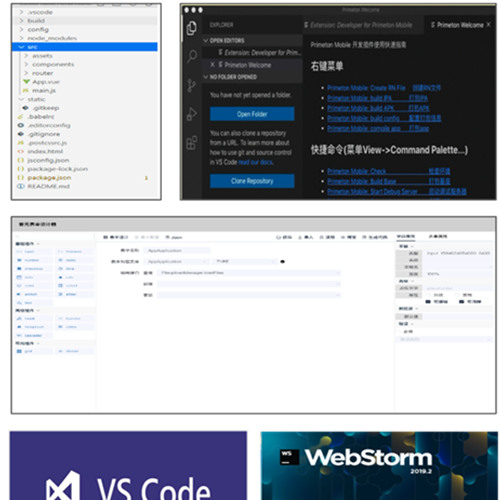Check the second filled checkbox in property panel
500x500 pixels.
[x=462, y=302]
